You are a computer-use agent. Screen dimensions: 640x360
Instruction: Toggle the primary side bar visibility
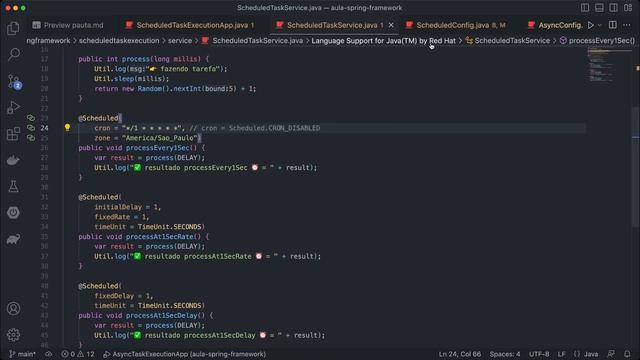585,8
